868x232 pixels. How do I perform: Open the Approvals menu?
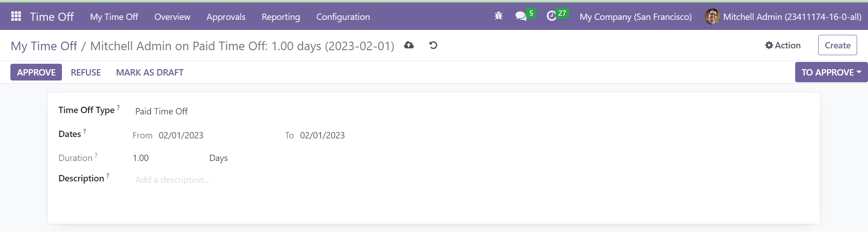(226, 17)
